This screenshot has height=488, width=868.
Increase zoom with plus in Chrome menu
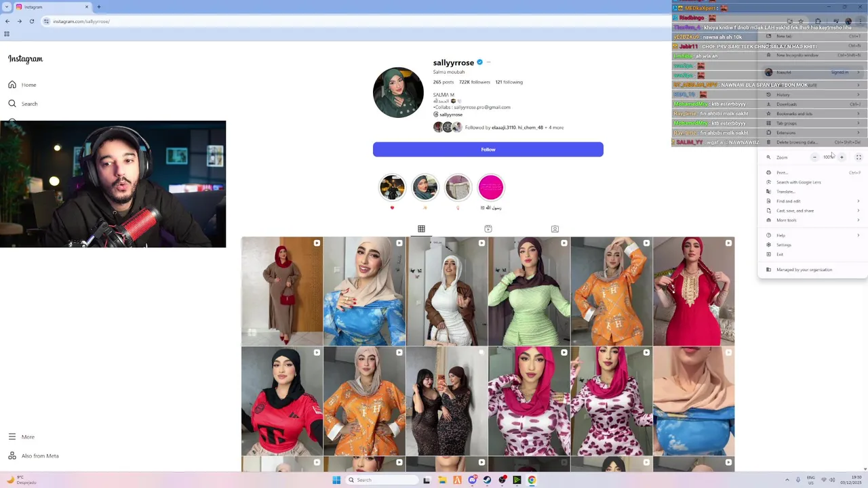click(842, 157)
